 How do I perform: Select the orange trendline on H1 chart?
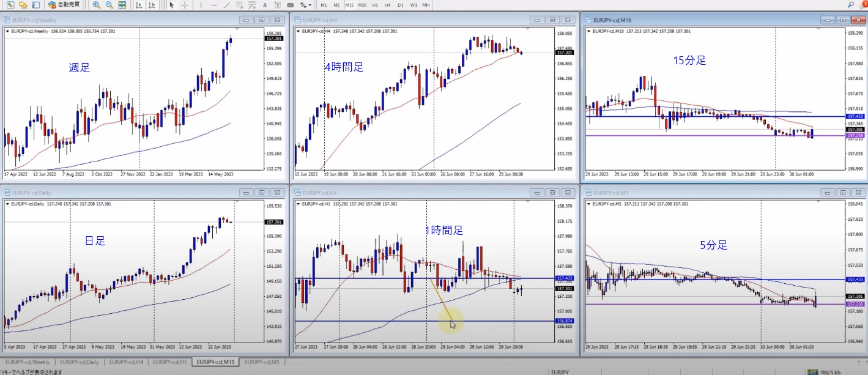[x=442, y=301]
